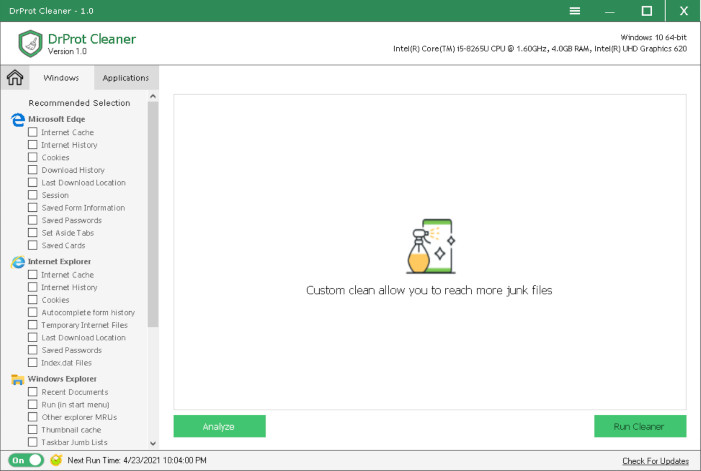The width and height of the screenshot is (701, 471).
Task: Click the spray bottle cleaning illustration
Action: [x=431, y=246]
